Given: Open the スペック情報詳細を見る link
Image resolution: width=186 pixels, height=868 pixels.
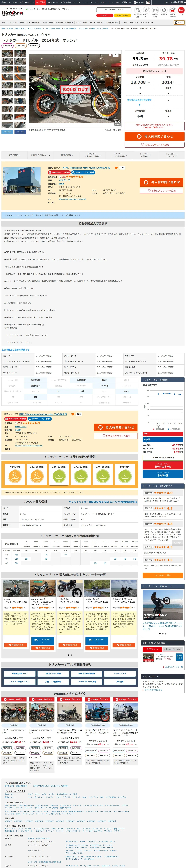Looking at the screenshot, I should tap(103, 502).
